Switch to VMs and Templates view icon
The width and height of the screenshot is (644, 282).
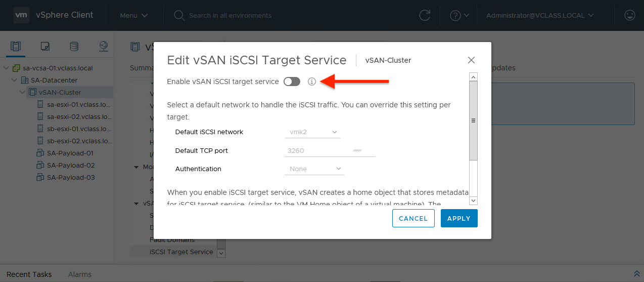(x=45, y=47)
